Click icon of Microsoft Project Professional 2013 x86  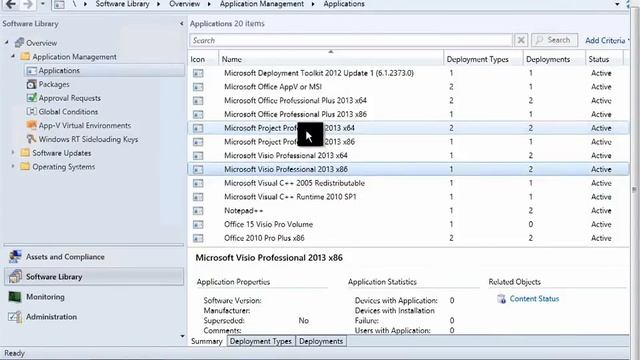[x=198, y=142]
